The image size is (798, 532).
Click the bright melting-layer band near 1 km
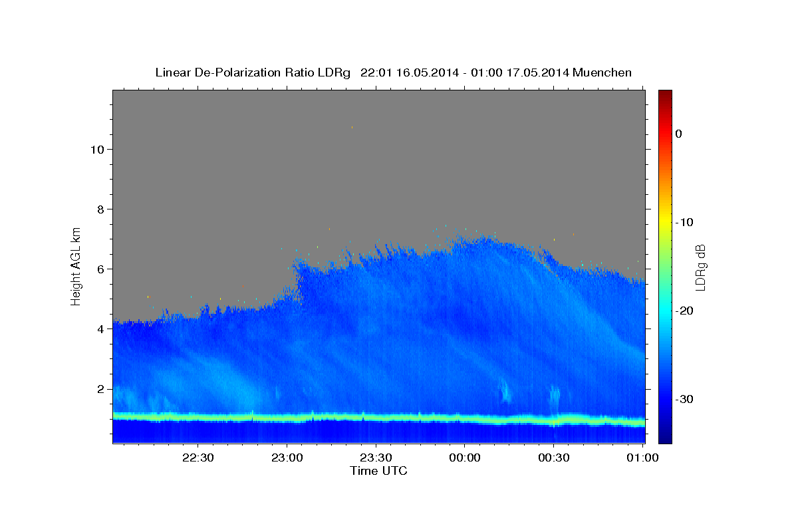tap(378, 418)
